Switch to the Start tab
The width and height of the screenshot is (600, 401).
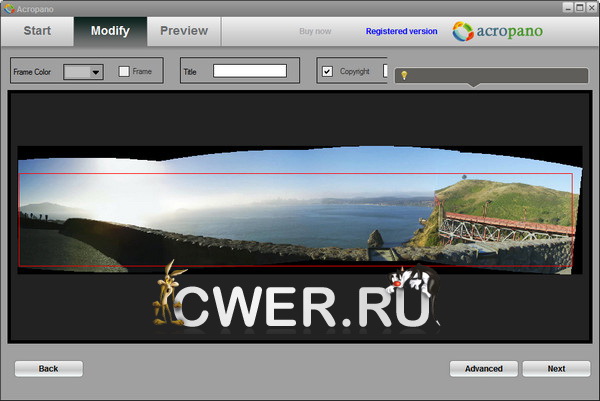coord(37,31)
